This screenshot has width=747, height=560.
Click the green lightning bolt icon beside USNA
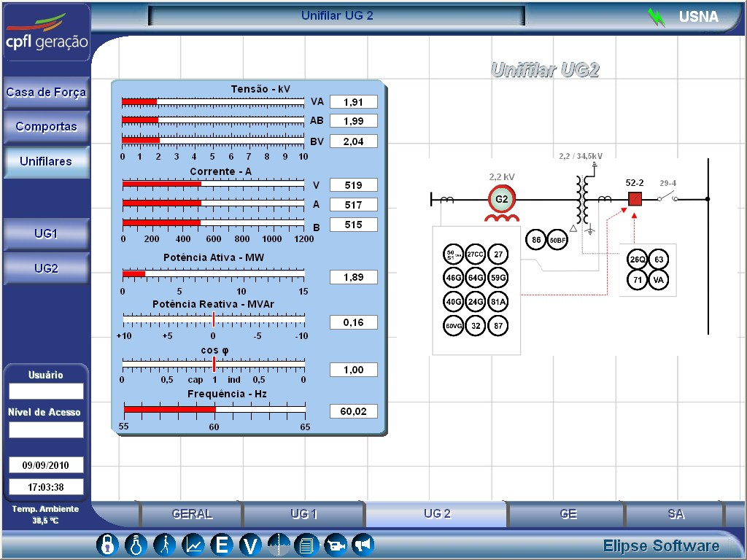[656, 17]
